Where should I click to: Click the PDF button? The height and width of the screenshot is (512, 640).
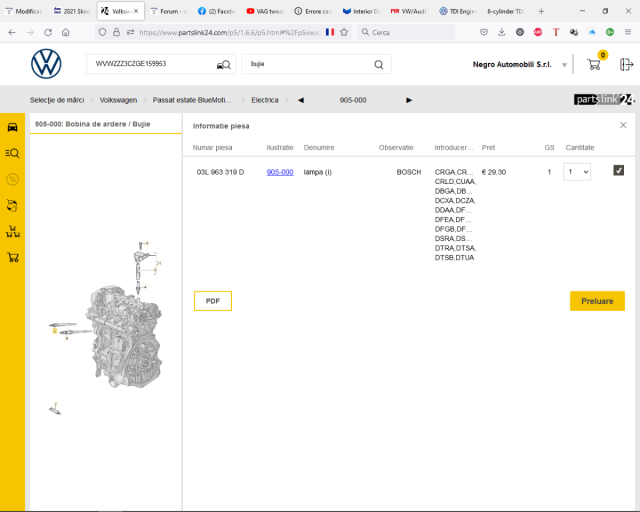click(213, 301)
